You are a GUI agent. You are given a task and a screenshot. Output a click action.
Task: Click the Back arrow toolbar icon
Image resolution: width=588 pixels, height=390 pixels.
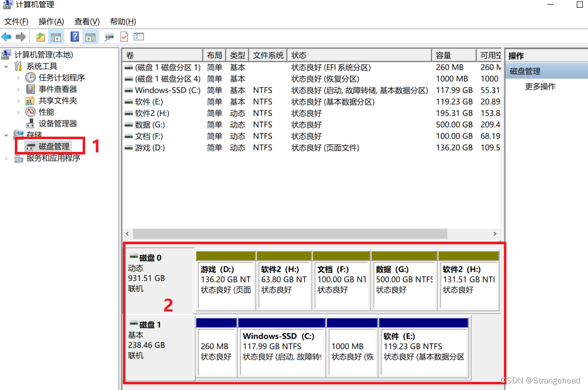point(7,37)
